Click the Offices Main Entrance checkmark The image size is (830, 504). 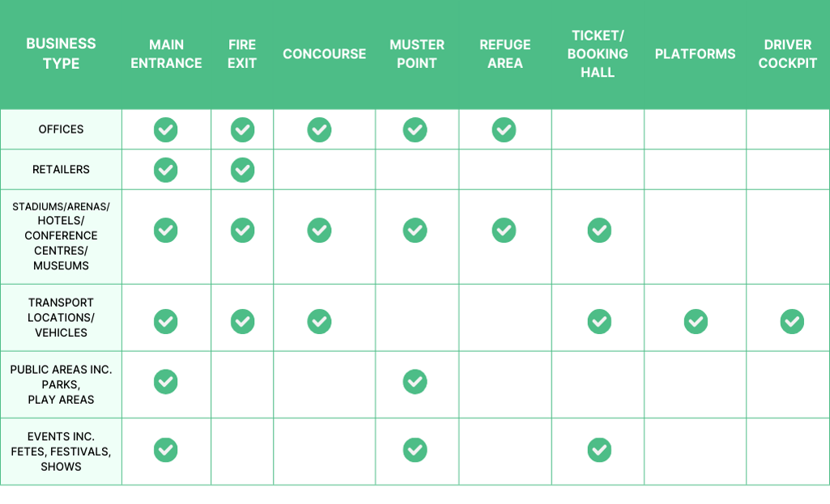click(x=166, y=129)
